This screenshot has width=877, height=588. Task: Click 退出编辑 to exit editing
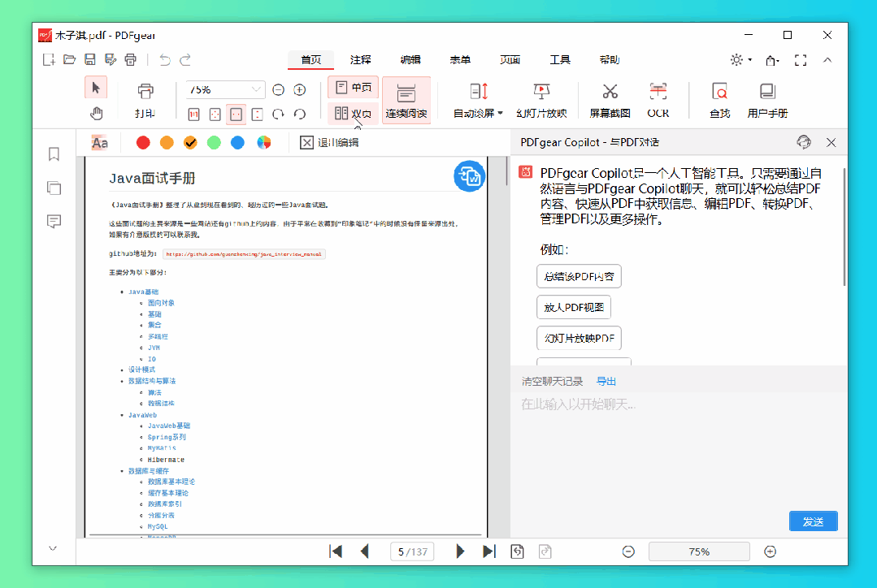(329, 142)
